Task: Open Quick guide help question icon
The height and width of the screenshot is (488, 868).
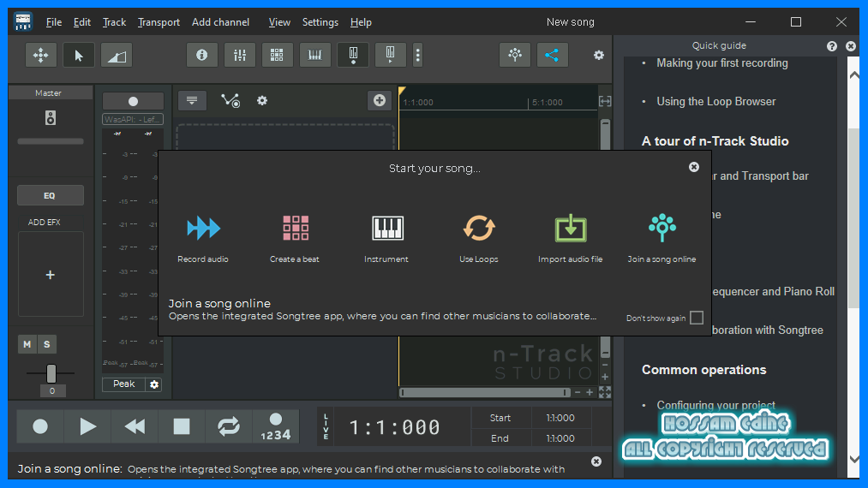Action: coord(832,46)
